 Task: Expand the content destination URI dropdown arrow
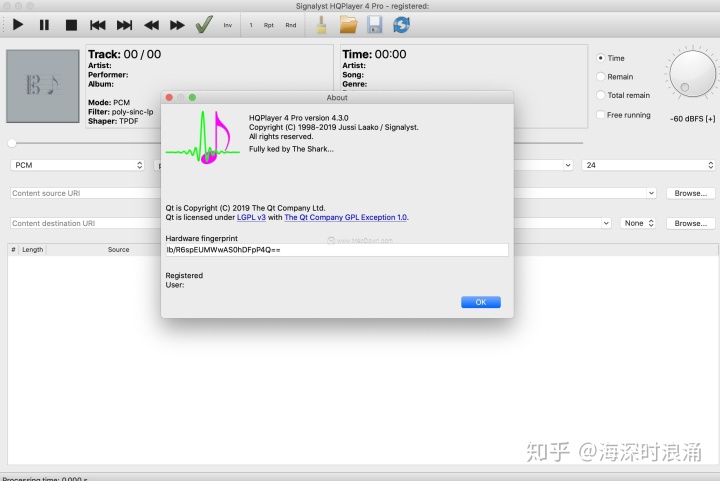pyautogui.click(x=606, y=223)
